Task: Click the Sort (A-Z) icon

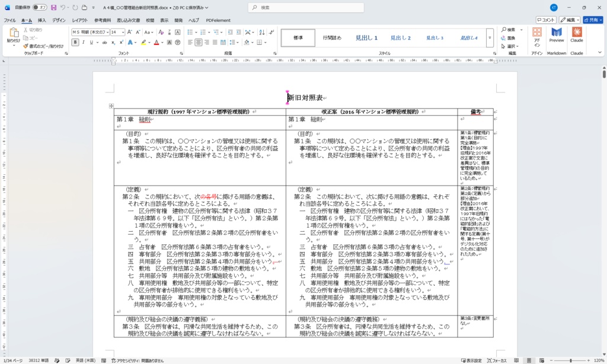Action: [262, 32]
